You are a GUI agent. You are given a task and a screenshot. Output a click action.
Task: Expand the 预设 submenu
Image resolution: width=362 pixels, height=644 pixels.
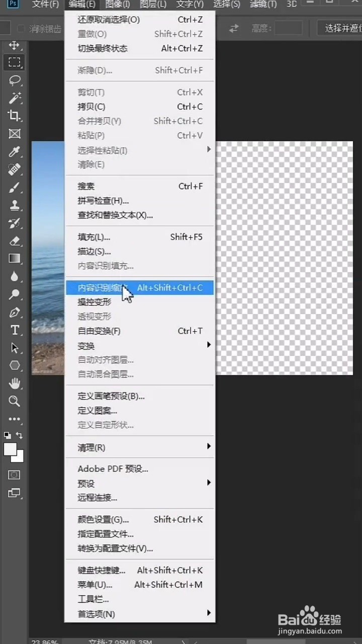140,484
